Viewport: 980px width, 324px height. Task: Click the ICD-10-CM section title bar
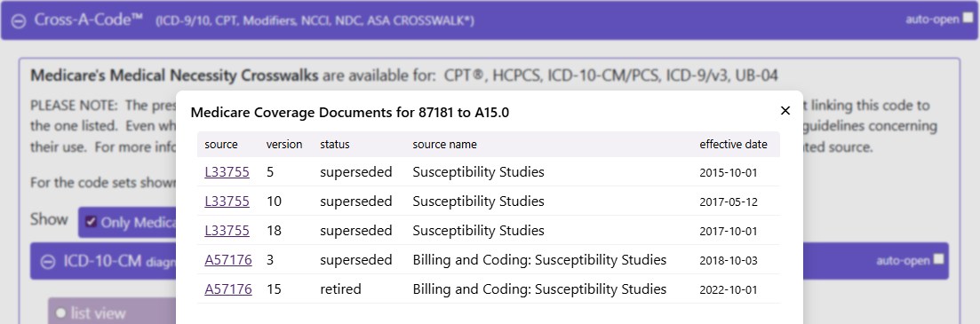click(x=490, y=261)
